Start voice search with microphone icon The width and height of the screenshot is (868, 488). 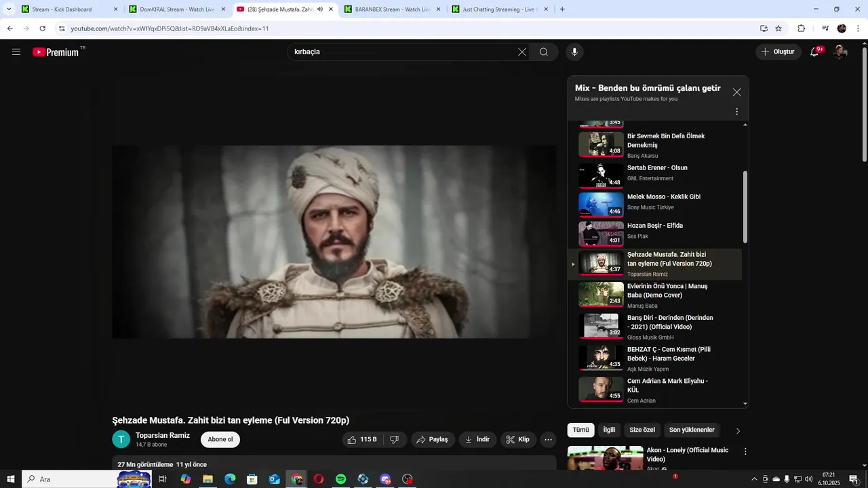[x=574, y=52]
